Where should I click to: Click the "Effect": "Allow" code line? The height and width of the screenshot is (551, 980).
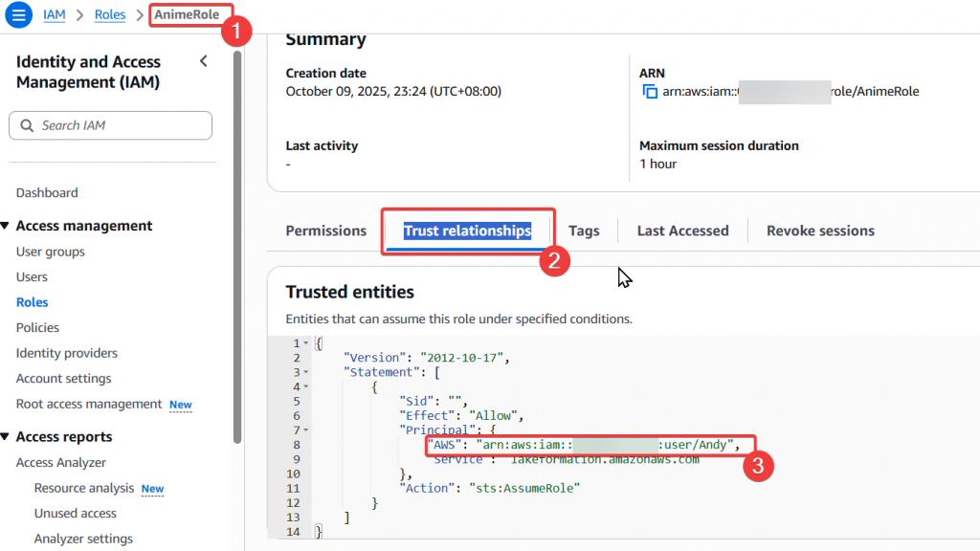(x=462, y=416)
